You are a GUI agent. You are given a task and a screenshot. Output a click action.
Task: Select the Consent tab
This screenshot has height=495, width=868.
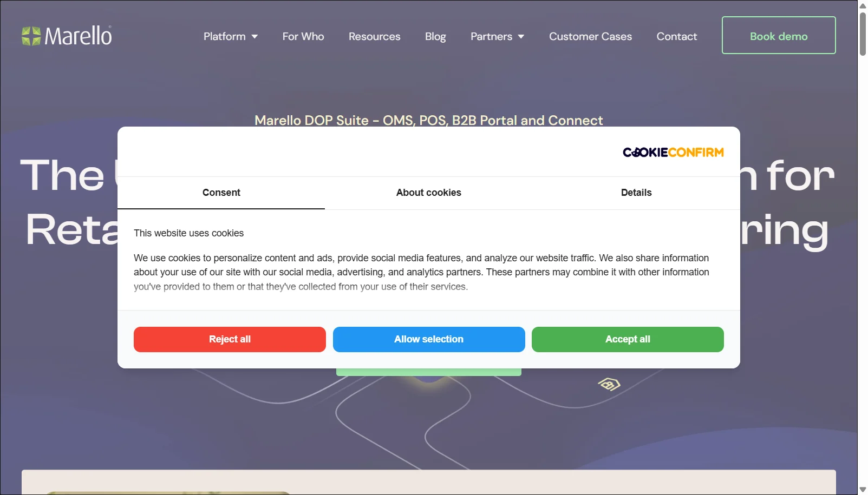point(221,193)
